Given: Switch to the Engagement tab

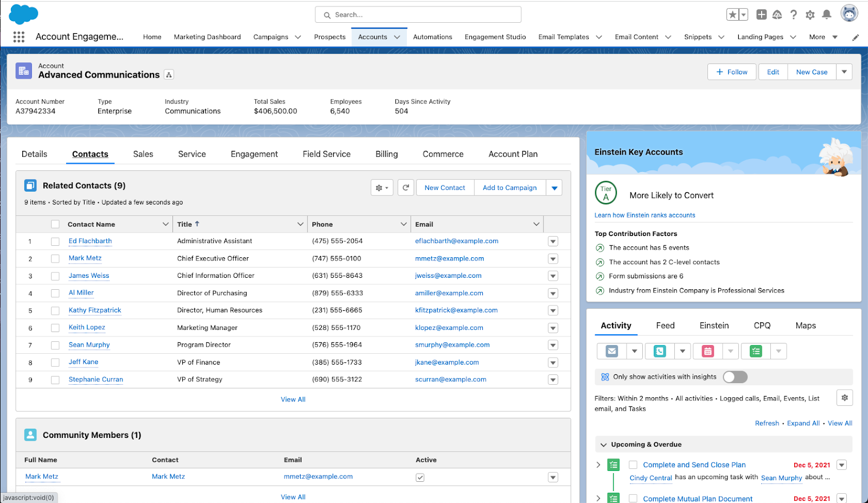Looking at the screenshot, I should (254, 154).
